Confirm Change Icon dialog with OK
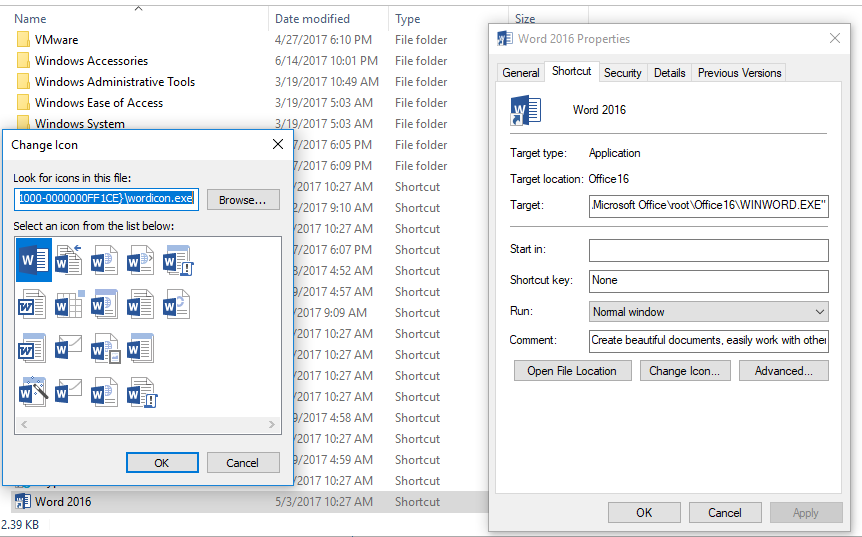This screenshot has width=862, height=537. pyautogui.click(x=162, y=463)
